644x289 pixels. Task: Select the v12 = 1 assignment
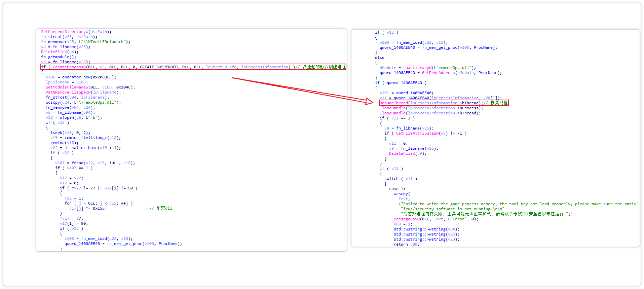pyautogui.click(x=74, y=198)
